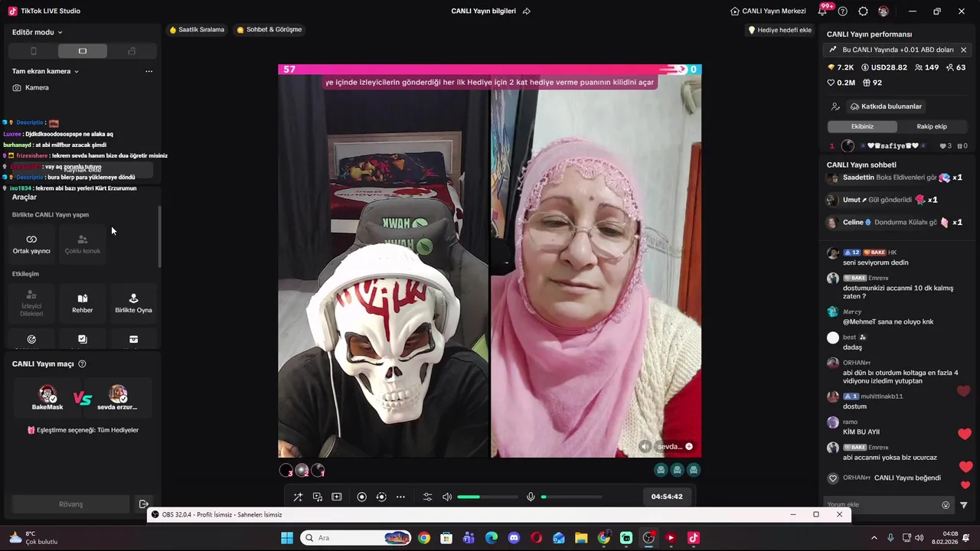Open Ortak yayıncı co-host tool
The width and height of the screenshot is (980, 551).
(31, 244)
